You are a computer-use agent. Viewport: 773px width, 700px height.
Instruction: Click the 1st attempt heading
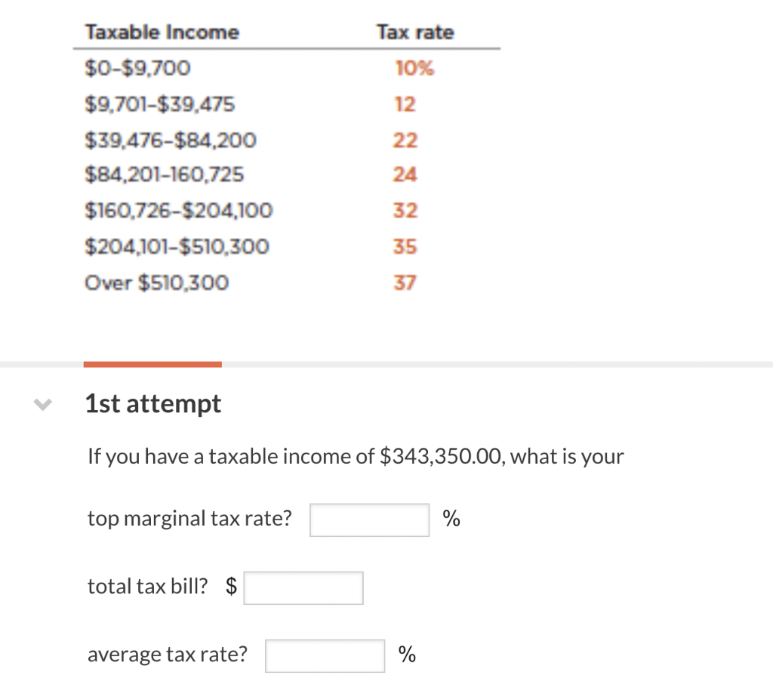click(152, 403)
